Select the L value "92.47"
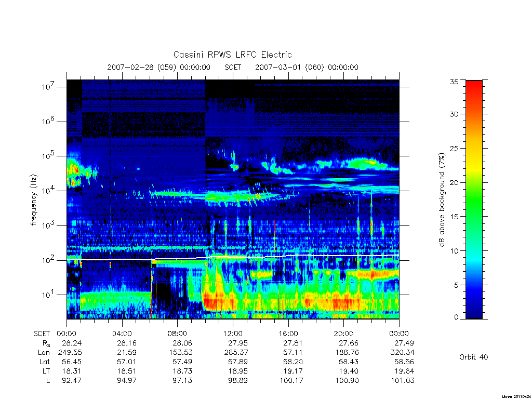This screenshot has height=399, width=532. [72, 381]
